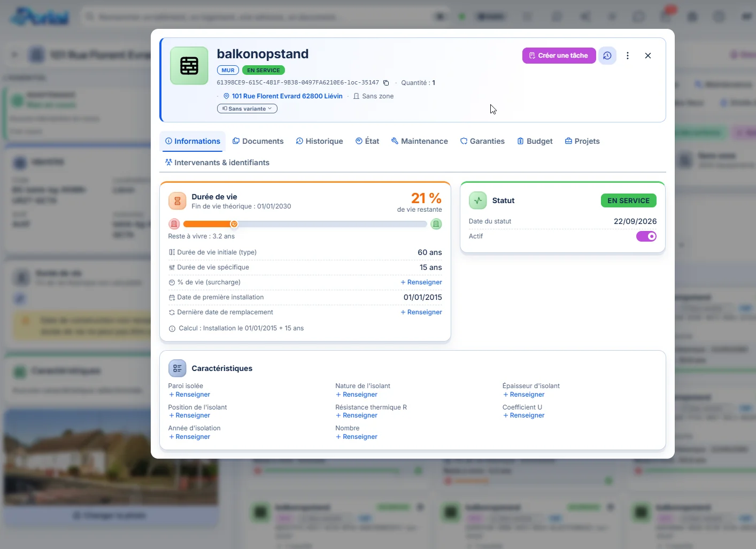The width and height of the screenshot is (756, 549).
Task: Switch to the Documents tab
Action: (x=258, y=141)
